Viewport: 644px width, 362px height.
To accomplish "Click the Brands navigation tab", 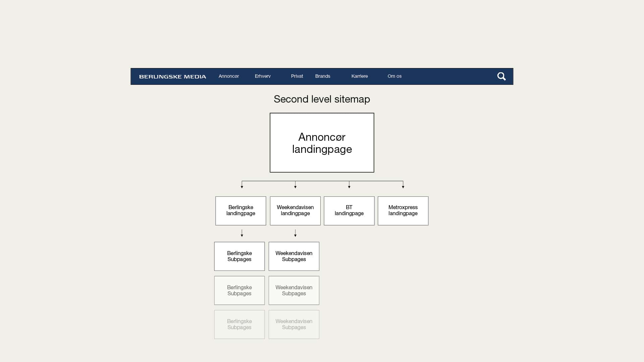I will (322, 76).
